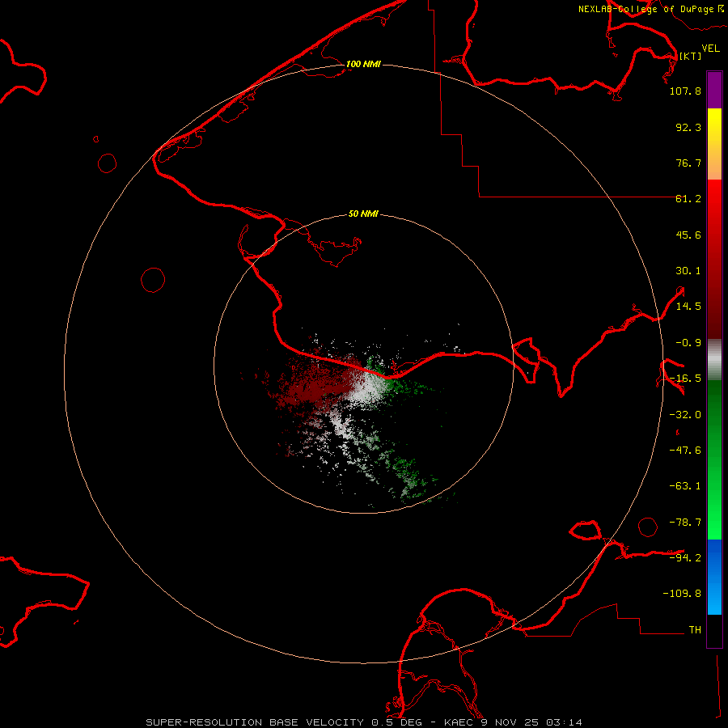The height and width of the screenshot is (728, 728).
Task: Click the -63.1 velocity scale value
Action: (x=685, y=486)
